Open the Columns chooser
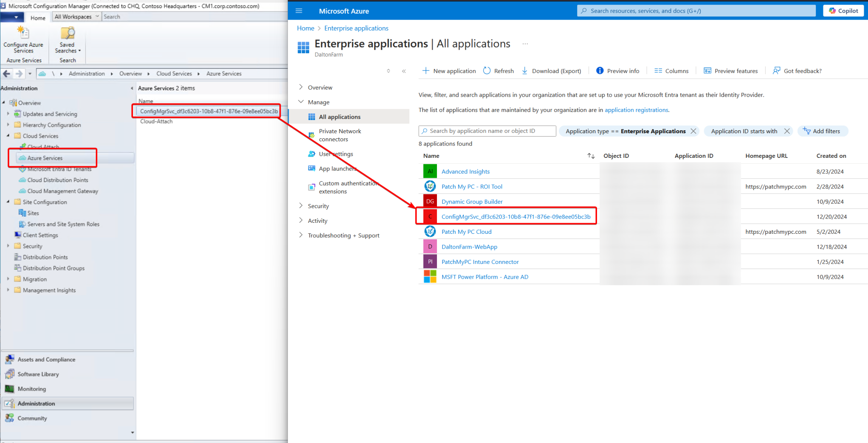 [671, 71]
